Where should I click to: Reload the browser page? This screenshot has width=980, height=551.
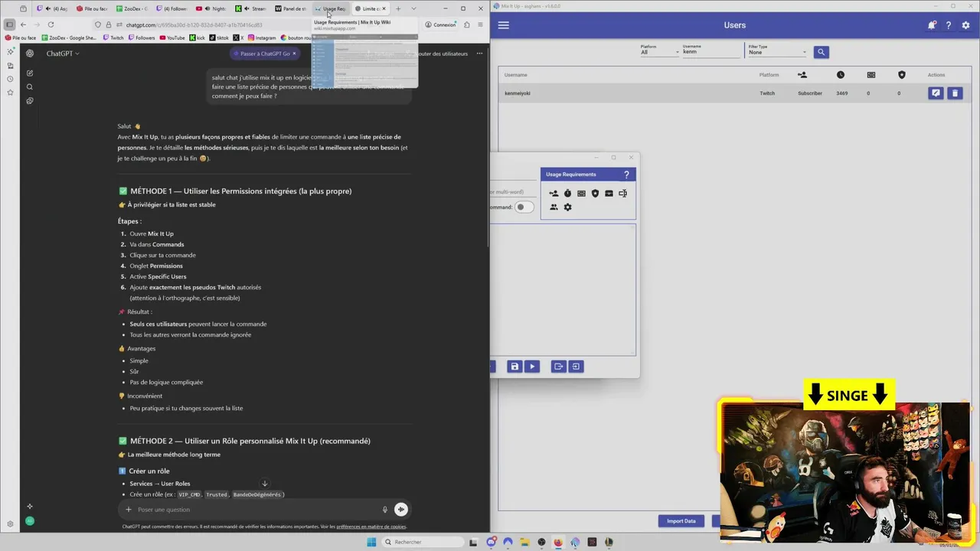tap(51, 24)
